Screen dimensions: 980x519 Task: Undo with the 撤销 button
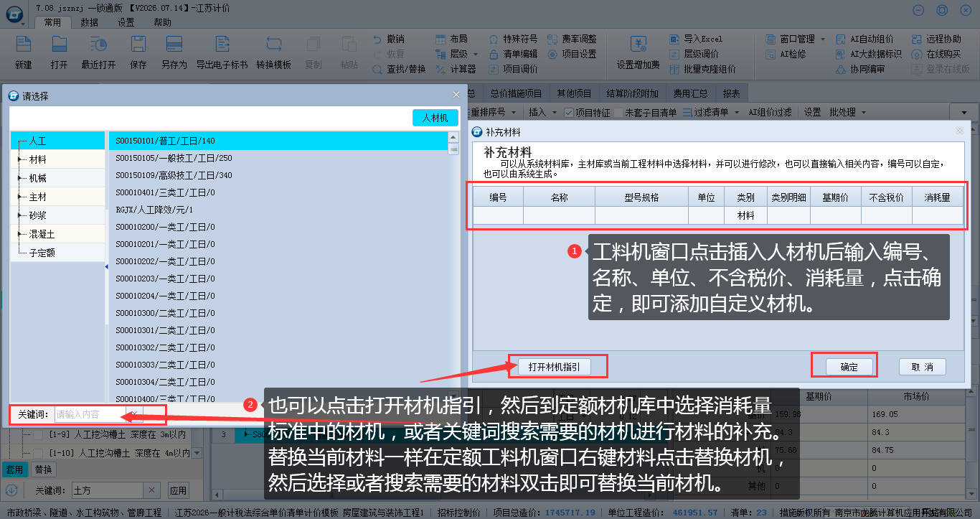(389, 39)
